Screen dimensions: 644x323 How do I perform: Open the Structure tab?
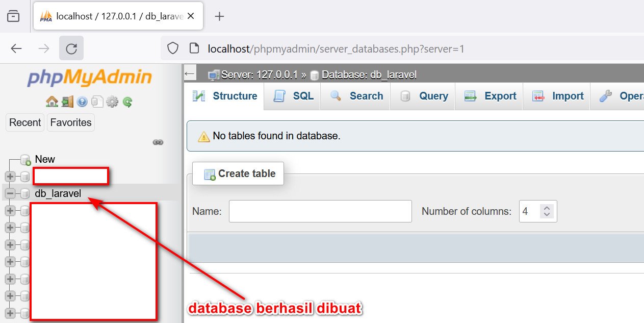point(225,96)
